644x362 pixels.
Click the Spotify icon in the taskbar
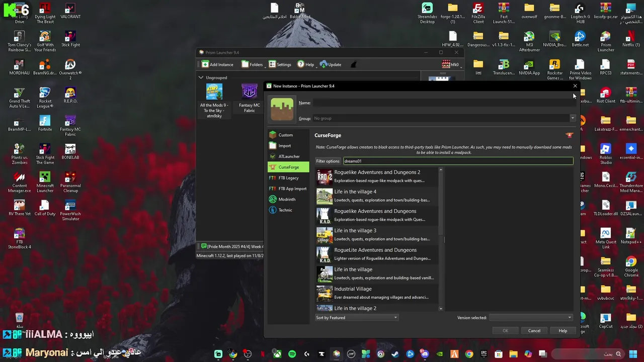pyautogui.click(x=292, y=354)
